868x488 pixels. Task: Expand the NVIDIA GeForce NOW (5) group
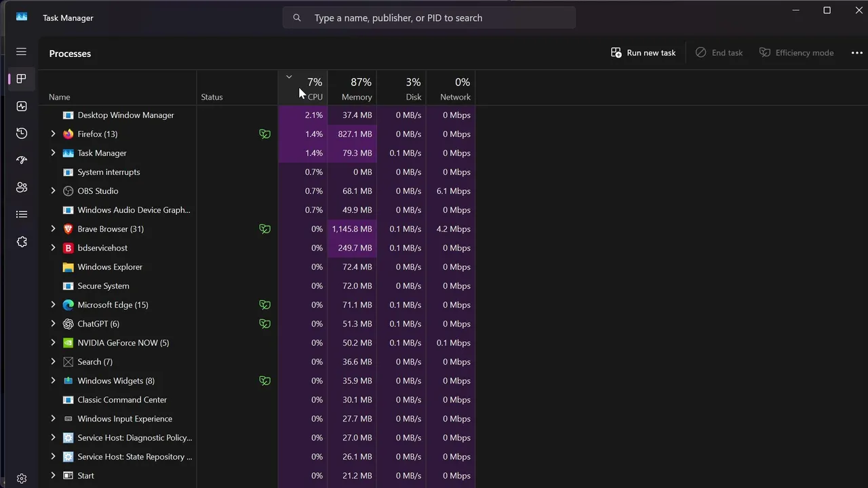(x=53, y=343)
